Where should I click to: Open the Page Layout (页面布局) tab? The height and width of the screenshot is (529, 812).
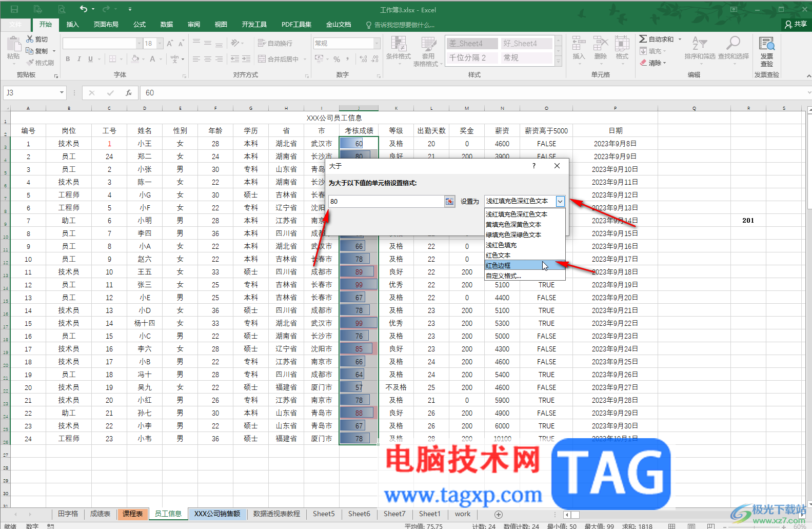coord(106,25)
